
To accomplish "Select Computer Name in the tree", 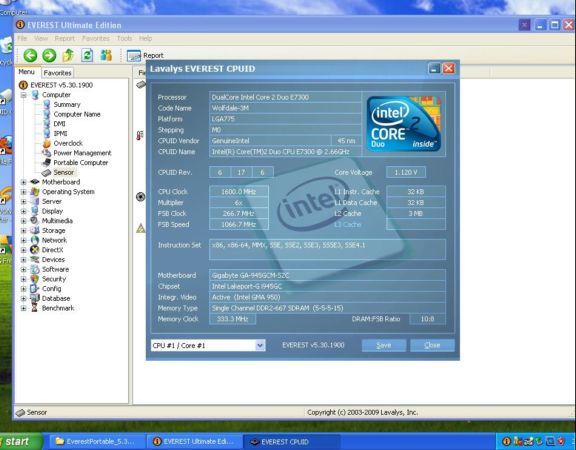I will pyautogui.click(x=77, y=114).
